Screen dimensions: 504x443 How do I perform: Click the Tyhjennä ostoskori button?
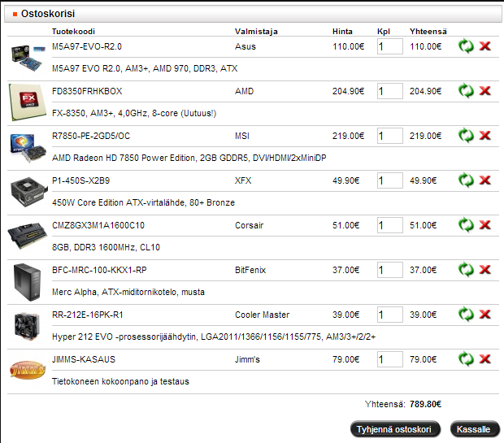(x=395, y=429)
